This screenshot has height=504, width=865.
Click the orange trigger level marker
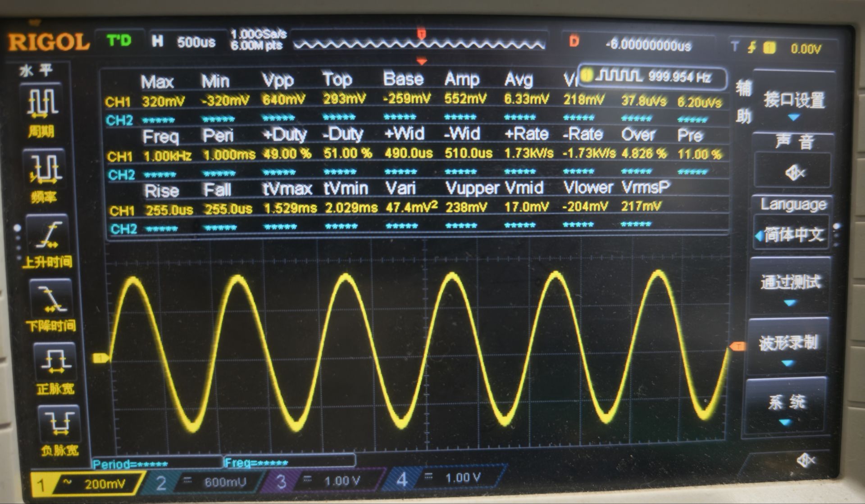[x=738, y=346]
